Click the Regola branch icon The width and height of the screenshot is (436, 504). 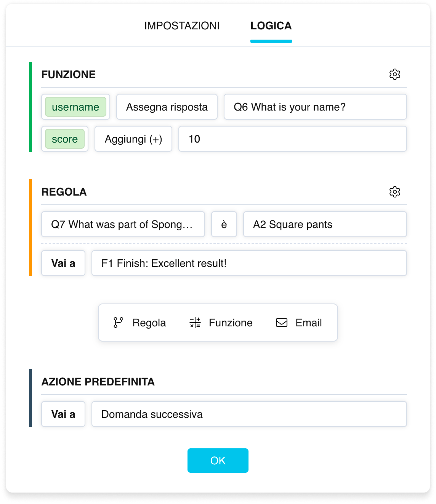click(118, 323)
